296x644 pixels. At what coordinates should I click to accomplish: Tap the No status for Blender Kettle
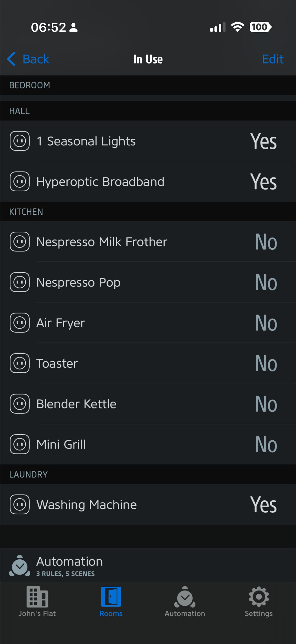(266, 404)
